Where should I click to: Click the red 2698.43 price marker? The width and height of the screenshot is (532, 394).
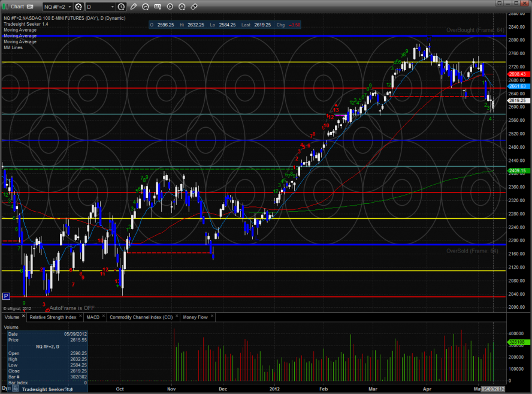coord(516,74)
